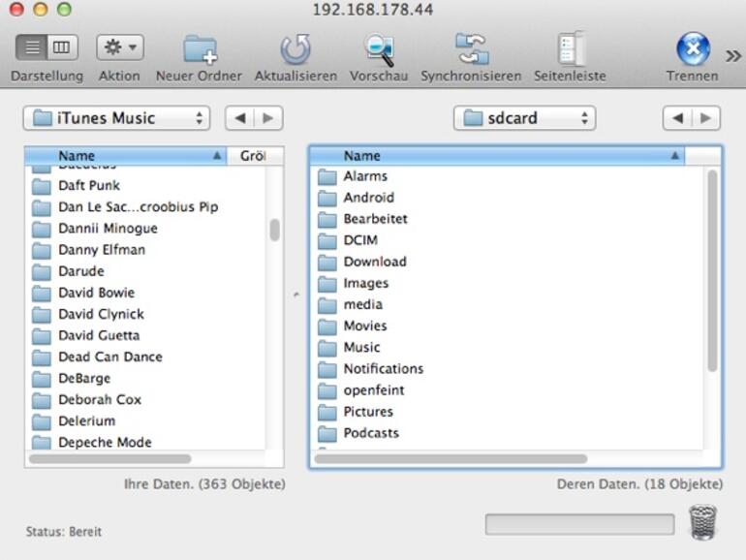
Task: Select the Dan Le Sac...croobius Pip folder
Action: (x=144, y=207)
